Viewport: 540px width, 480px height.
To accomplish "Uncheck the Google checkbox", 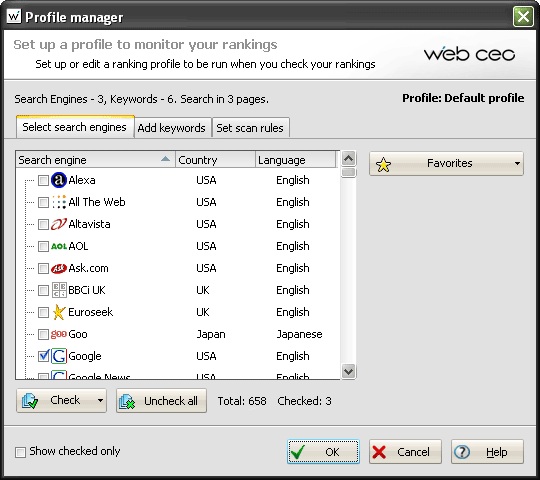I will coord(43,356).
